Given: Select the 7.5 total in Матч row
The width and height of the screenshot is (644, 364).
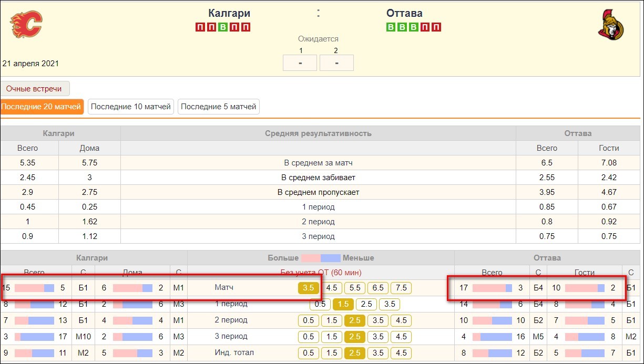Looking at the screenshot, I should 401,288.
